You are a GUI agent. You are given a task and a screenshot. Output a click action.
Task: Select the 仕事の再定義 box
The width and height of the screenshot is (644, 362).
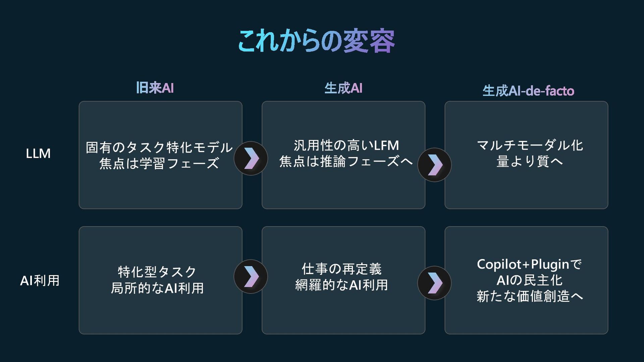click(343, 280)
